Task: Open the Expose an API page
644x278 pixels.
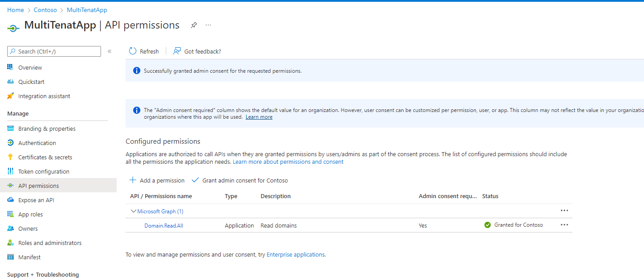Action: pos(36,200)
